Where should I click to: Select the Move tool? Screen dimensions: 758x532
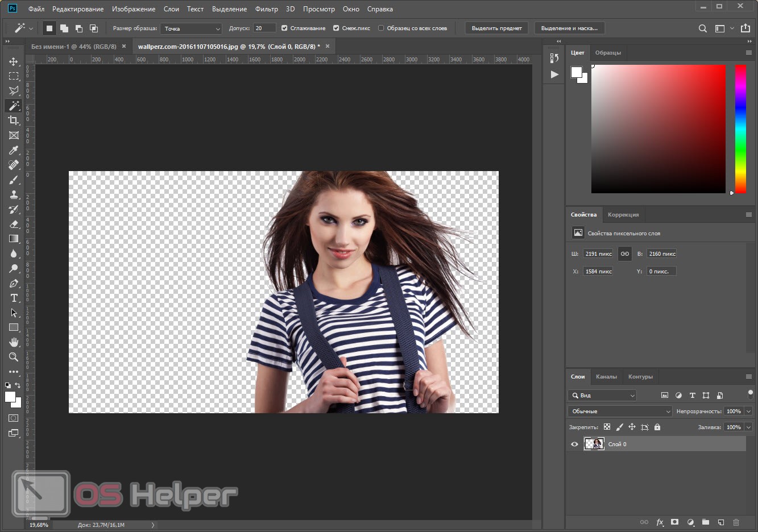[x=14, y=61]
